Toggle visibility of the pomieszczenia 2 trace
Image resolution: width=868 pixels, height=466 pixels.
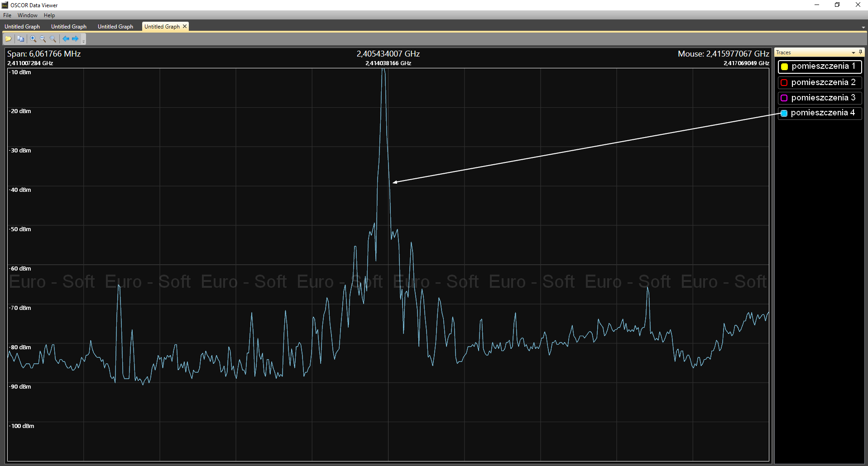[784, 83]
